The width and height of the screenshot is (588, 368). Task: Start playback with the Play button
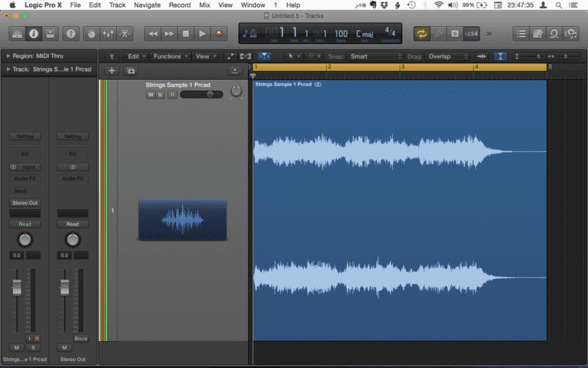[202, 34]
